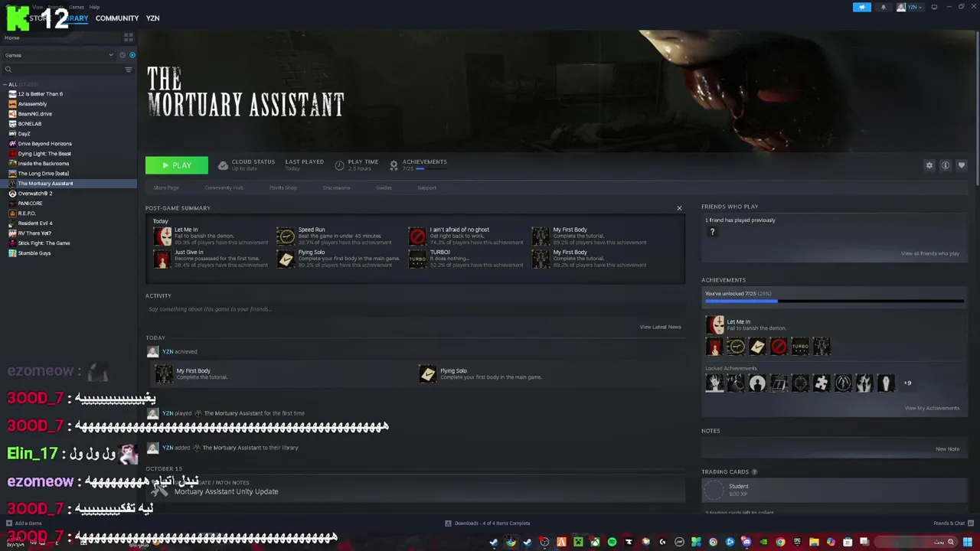Open the Support tab
Image resolution: width=980 pixels, height=551 pixels.
[426, 187]
